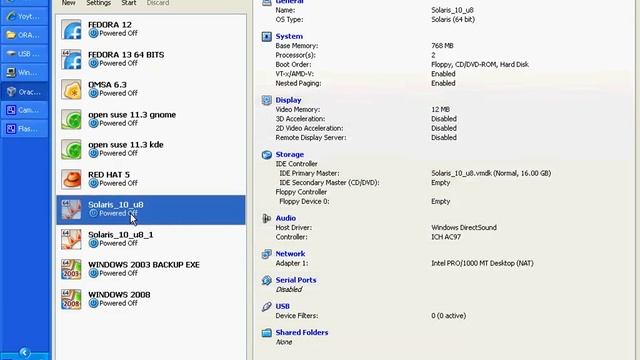Switch to the USB... taskbar window
This screenshot has width=640, height=360.
[x=24, y=54]
